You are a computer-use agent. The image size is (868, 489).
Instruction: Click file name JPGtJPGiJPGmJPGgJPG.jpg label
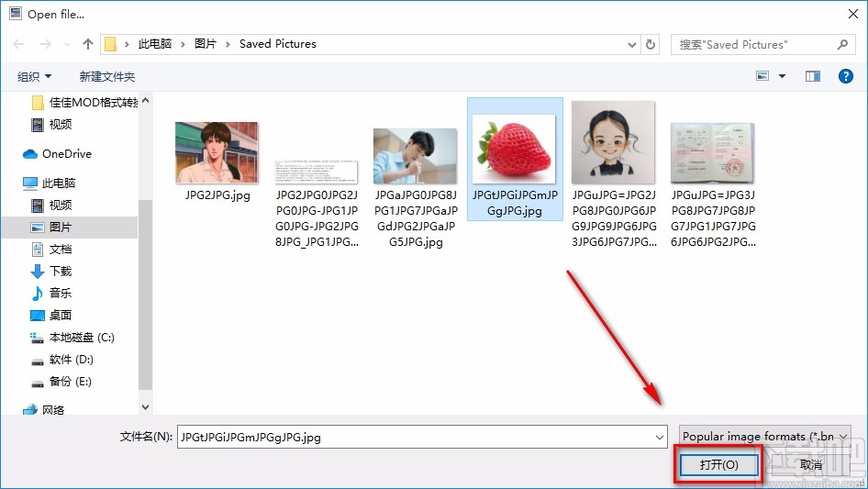tap(515, 203)
